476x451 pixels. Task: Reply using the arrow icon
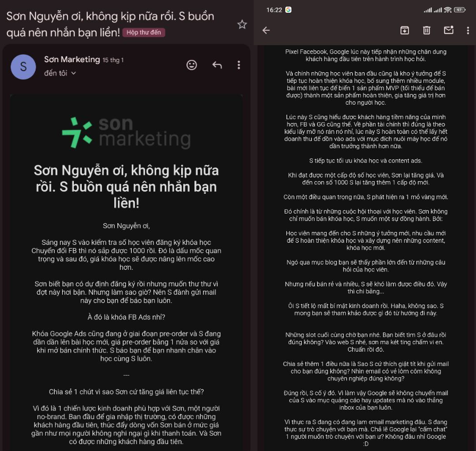(x=217, y=65)
